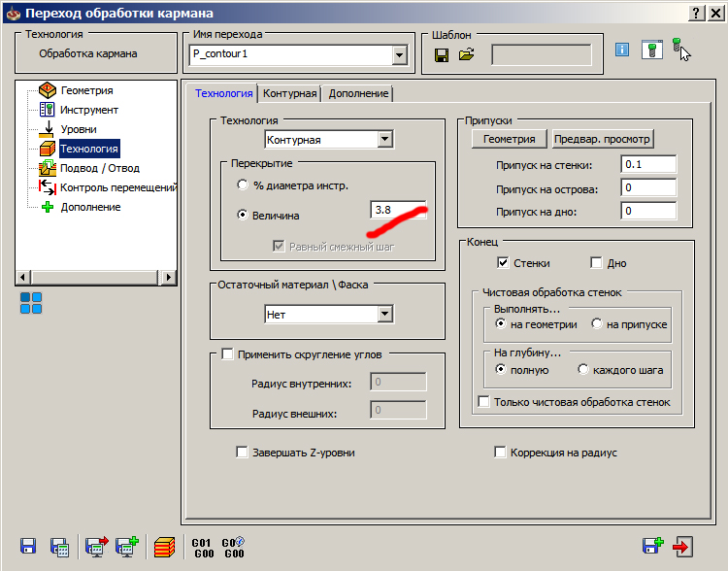Click the Уровни tree icon
Viewport: 728px width, 571px height.
coord(47,129)
